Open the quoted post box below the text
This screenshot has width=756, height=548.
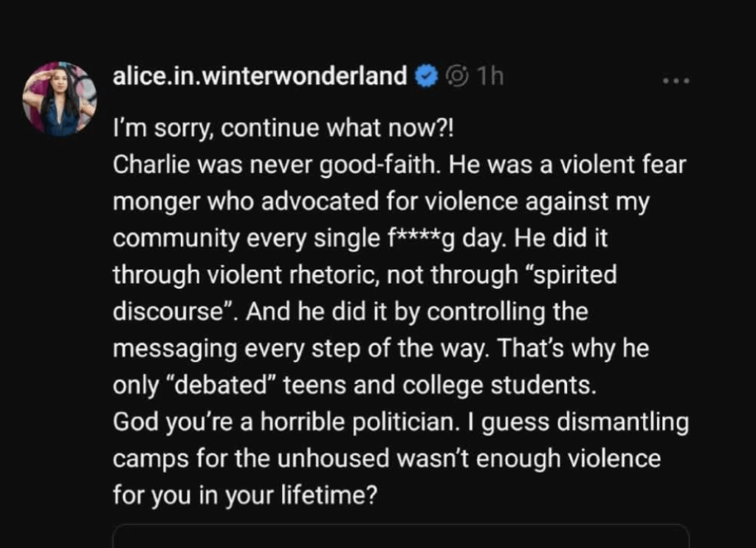(x=400, y=536)
